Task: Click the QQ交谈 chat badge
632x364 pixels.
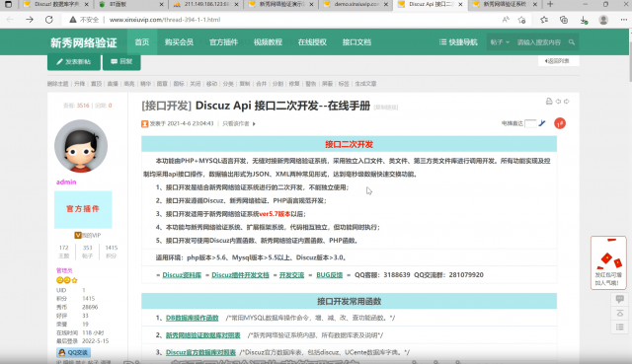Action: [73, 352]
